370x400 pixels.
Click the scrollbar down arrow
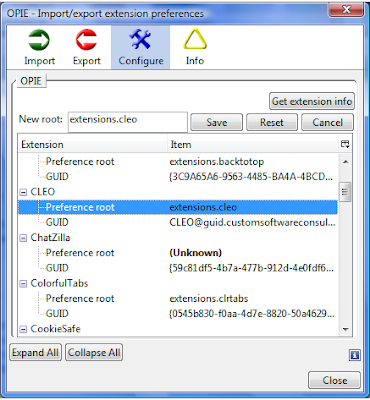coord(346,329)
